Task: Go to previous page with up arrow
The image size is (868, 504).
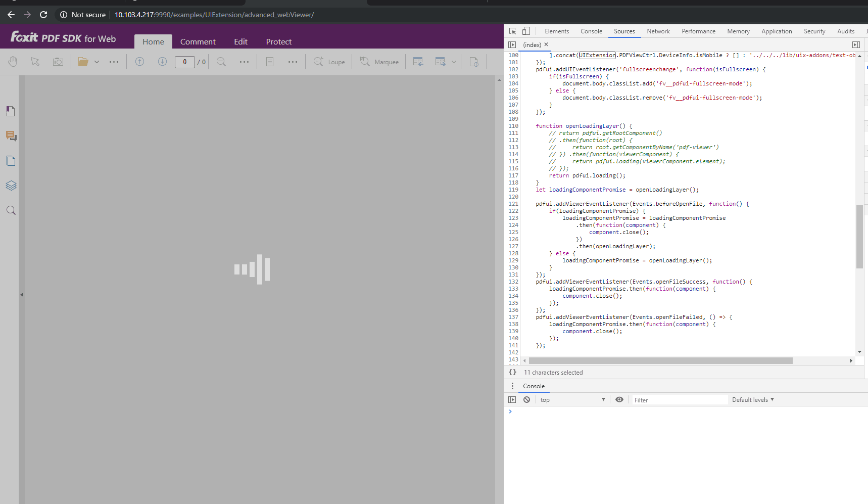Action: click(x=140, y=62)
